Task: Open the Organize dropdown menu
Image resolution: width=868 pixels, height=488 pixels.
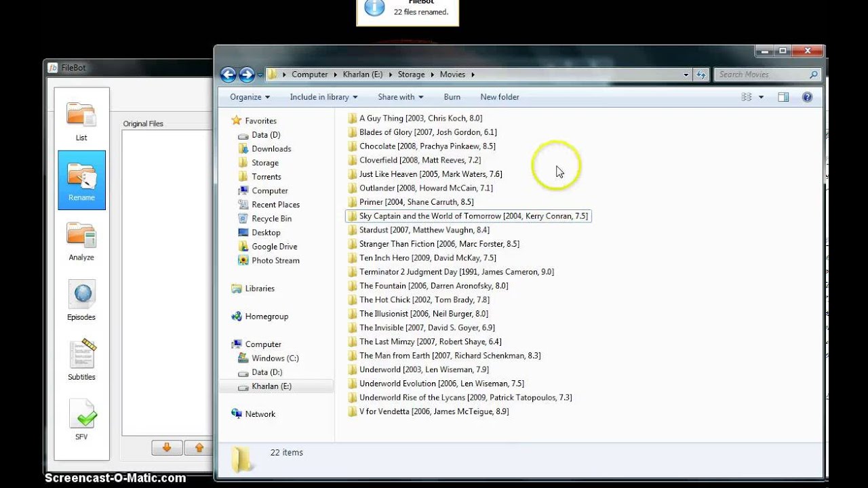Action: click(x=250, y=97)
